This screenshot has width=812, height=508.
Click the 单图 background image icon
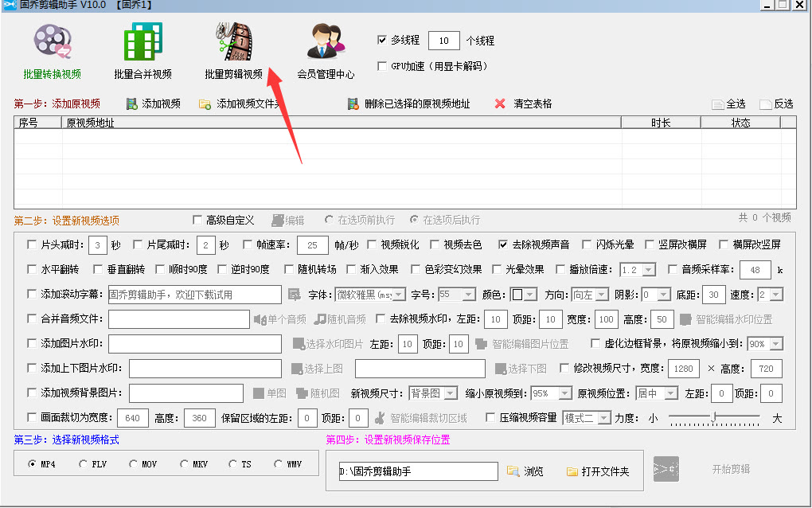[259, 393]
